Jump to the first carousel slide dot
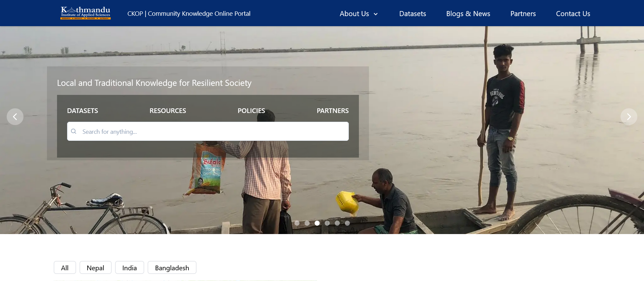Viewport: 644px width, 281px height. pos(297,223)
